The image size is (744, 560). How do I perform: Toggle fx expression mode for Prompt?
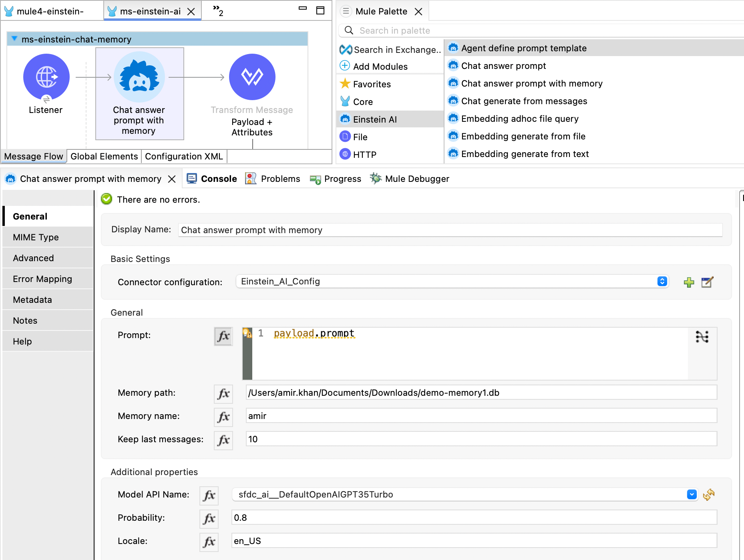223,336
